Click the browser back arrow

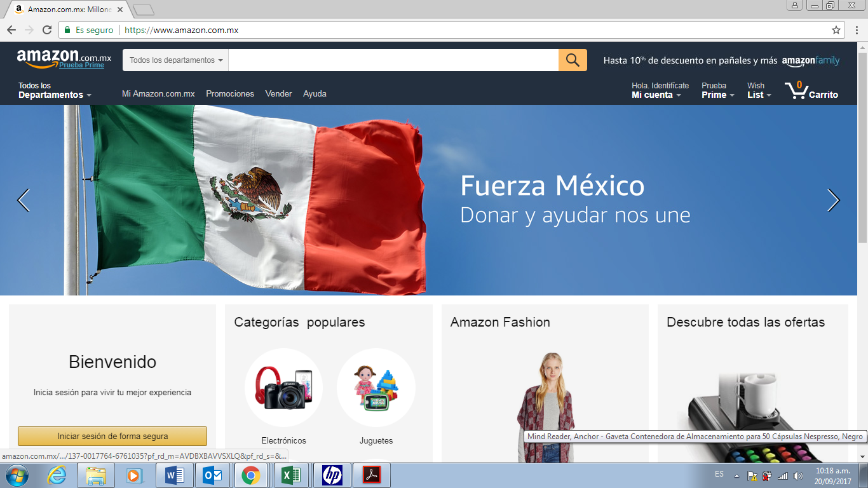(11, 30)
